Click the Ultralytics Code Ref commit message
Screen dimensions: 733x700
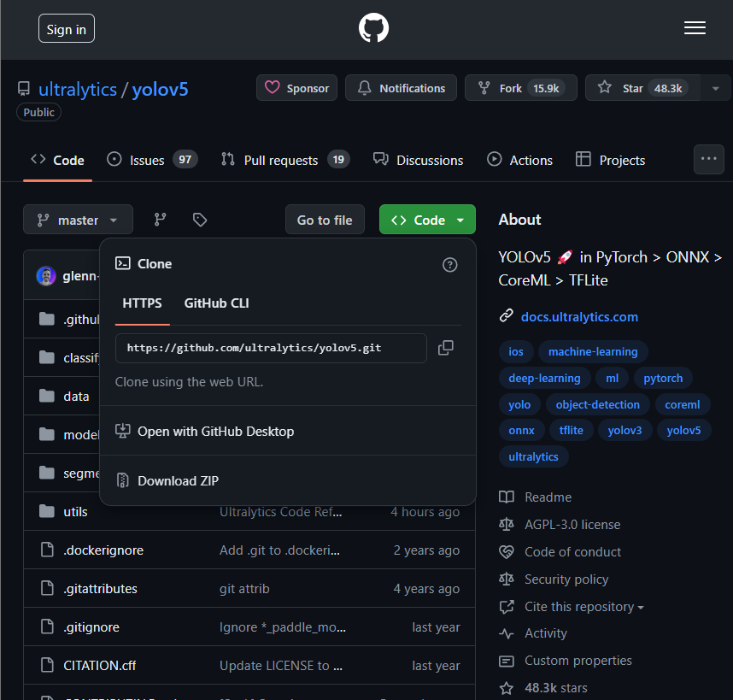(x=280, y=512)
